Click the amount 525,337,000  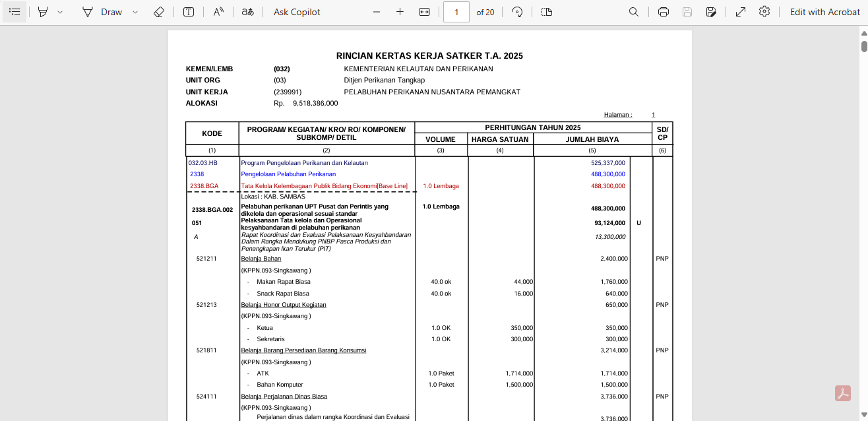[608, 163]
